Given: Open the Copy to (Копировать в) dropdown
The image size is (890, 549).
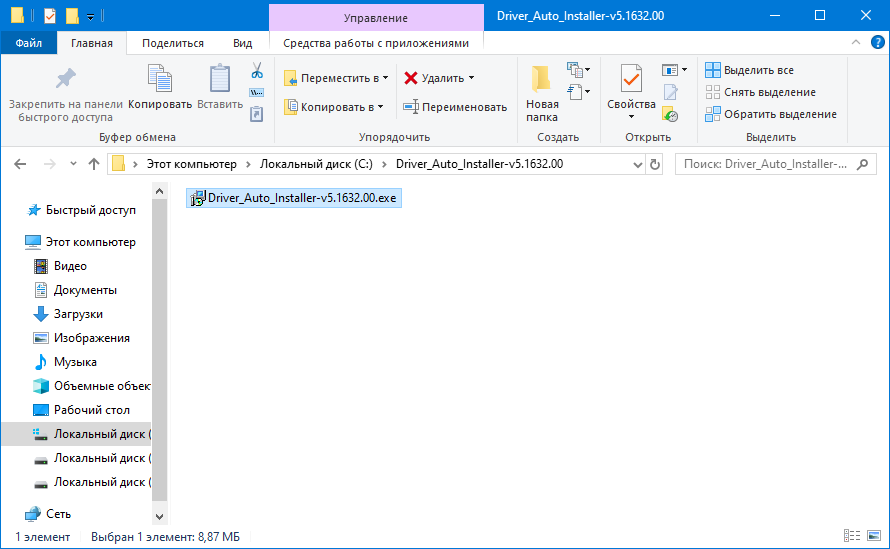Looking at the screenshot, I should [334, 107].
